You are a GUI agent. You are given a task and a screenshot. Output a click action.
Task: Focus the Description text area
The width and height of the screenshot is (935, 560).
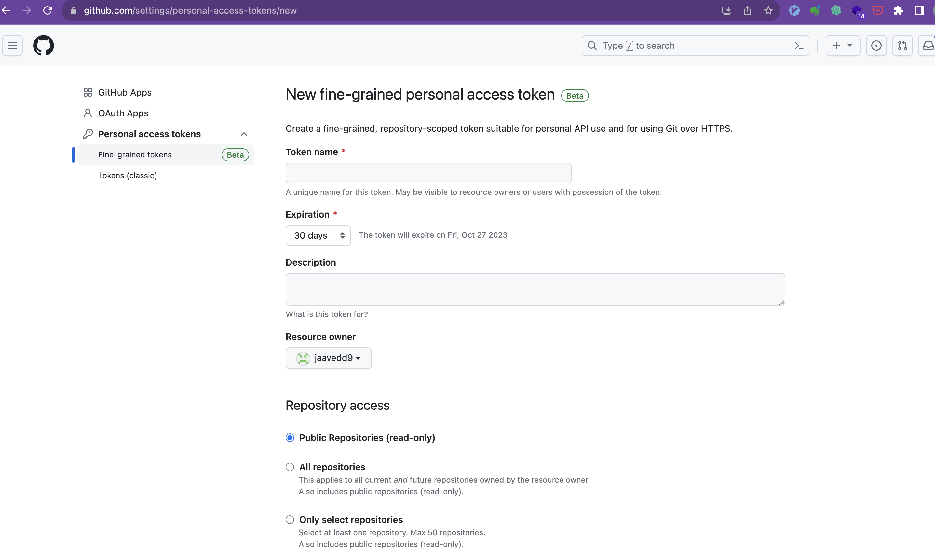535,289
